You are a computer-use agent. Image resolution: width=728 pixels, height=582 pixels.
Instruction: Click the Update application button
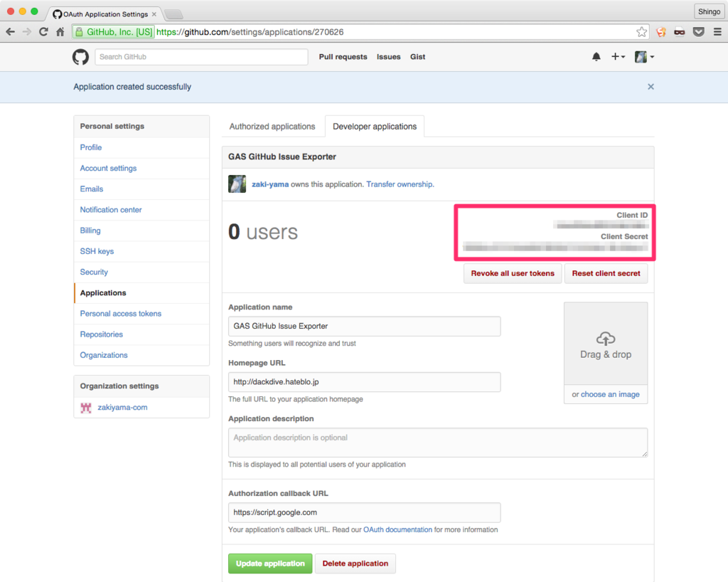pos(270,563)
